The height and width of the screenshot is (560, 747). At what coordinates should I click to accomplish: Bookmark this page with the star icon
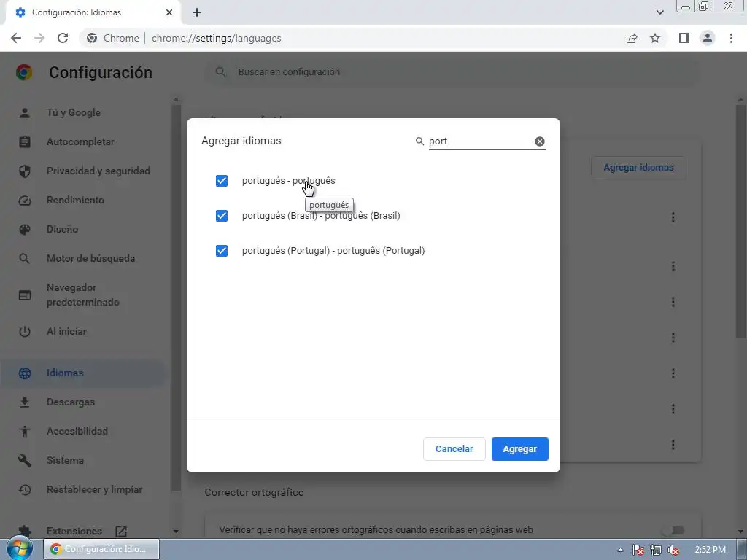coord(655,38)
